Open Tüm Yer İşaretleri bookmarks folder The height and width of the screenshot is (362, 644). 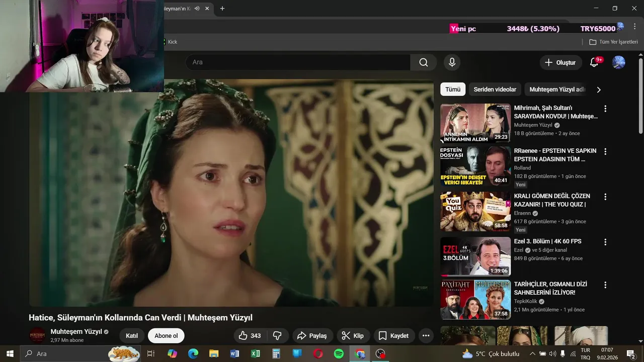613,42
